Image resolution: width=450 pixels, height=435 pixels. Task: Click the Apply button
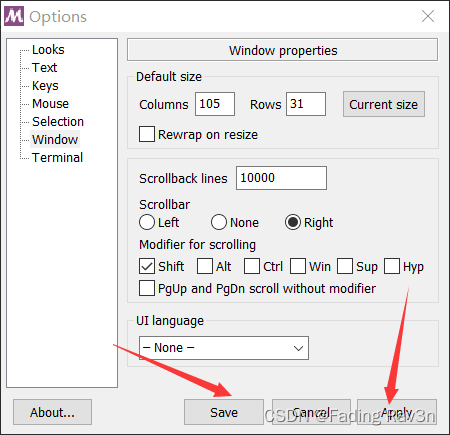(397, 412)
